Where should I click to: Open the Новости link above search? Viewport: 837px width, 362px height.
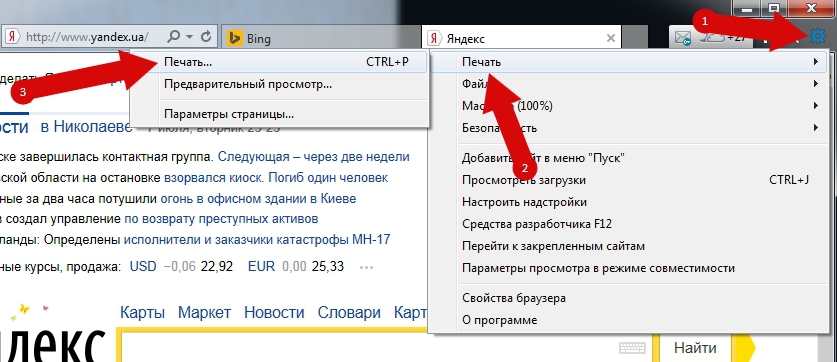click(274, 312)
